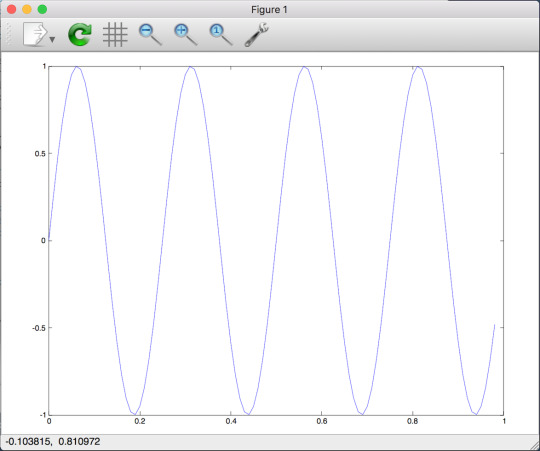Click the zoom out magnifier icon
Image resolution: width=540 pixels, height=451 pixels.
coord(150,34)
